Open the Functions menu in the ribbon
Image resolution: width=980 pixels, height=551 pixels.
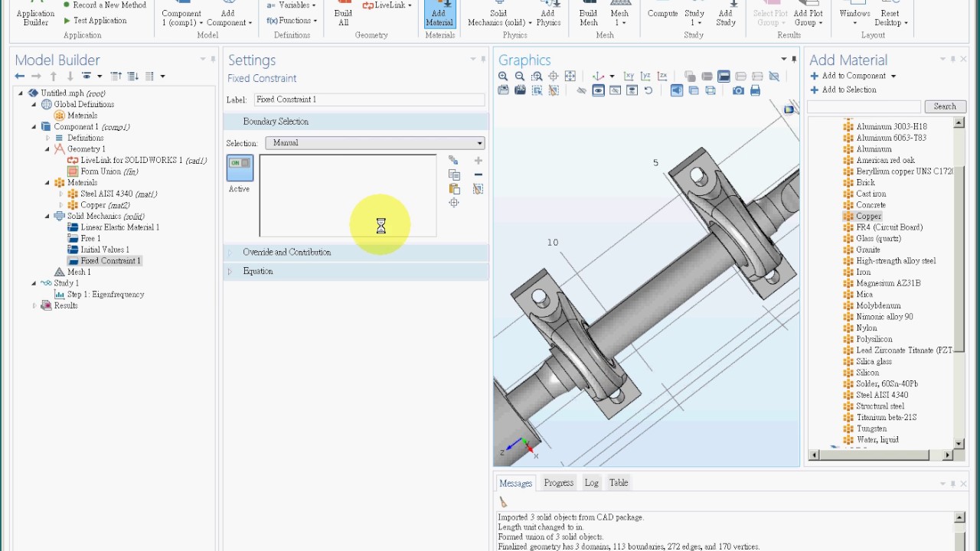coord(291,21)
